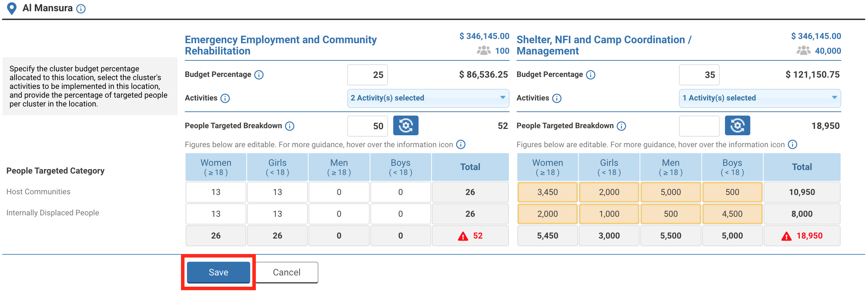Click the warning triangle beside total 52
Image resolution: width=868 pixels, height=293 pixels.
pos(463,236)
